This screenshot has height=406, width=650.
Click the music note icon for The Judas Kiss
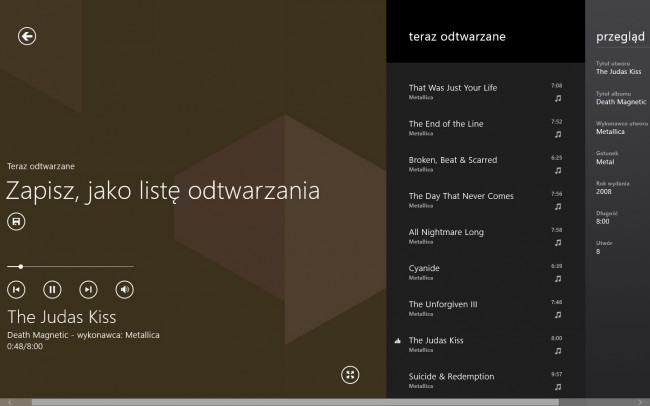pyautogui.click(x=558, y=351)
